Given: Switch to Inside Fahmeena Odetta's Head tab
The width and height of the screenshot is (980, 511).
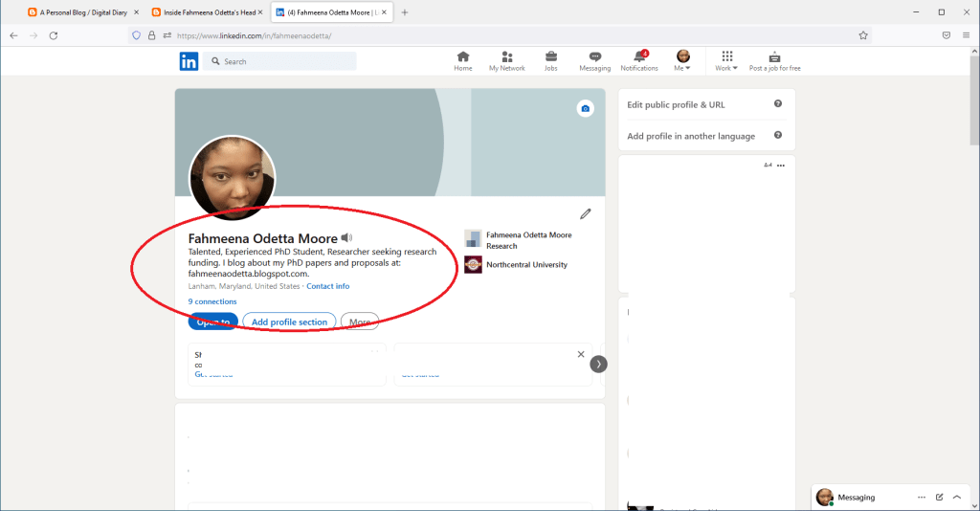Looking at the screenshot, I should pos(208,12).
